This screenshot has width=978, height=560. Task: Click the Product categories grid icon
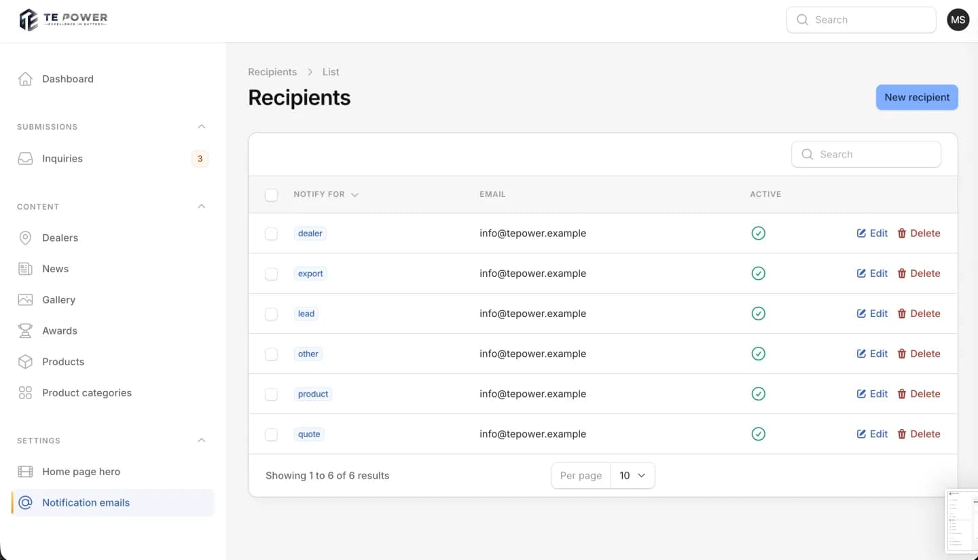point(25,393)
